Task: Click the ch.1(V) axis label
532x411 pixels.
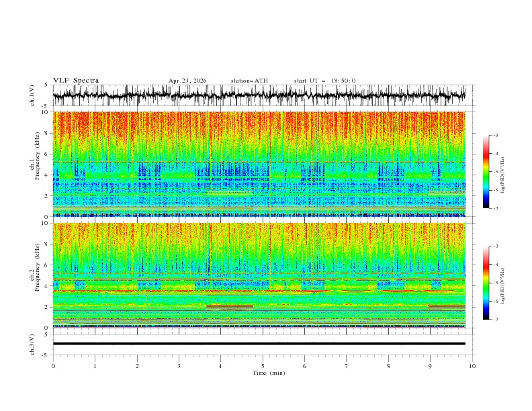Action: (32, 95)
